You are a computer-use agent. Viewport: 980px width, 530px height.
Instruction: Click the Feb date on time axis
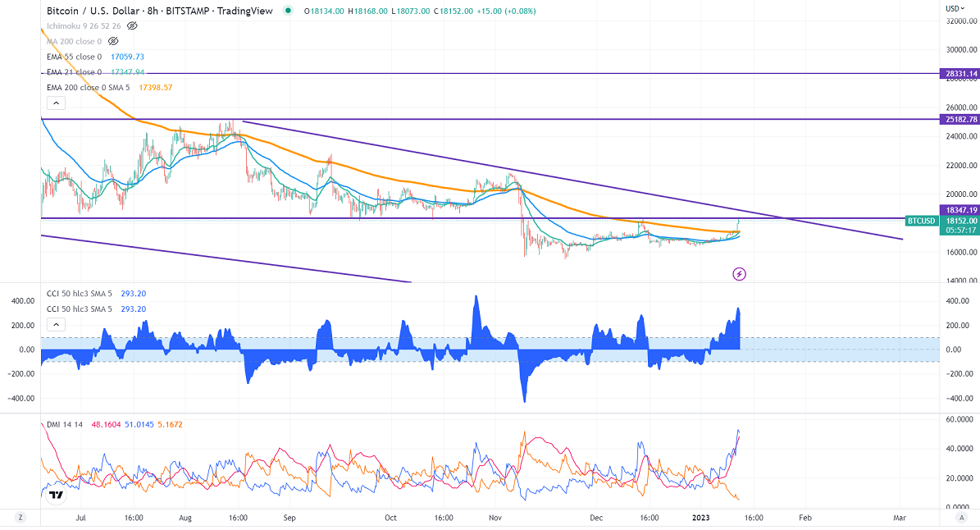(805, 518)
